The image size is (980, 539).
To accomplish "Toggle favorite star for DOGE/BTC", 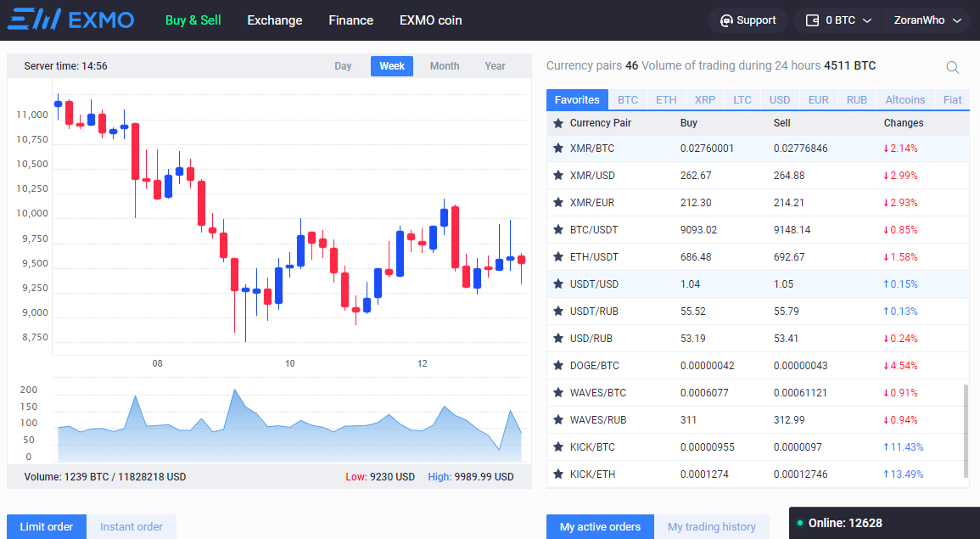I will click(x=558, y=365).
